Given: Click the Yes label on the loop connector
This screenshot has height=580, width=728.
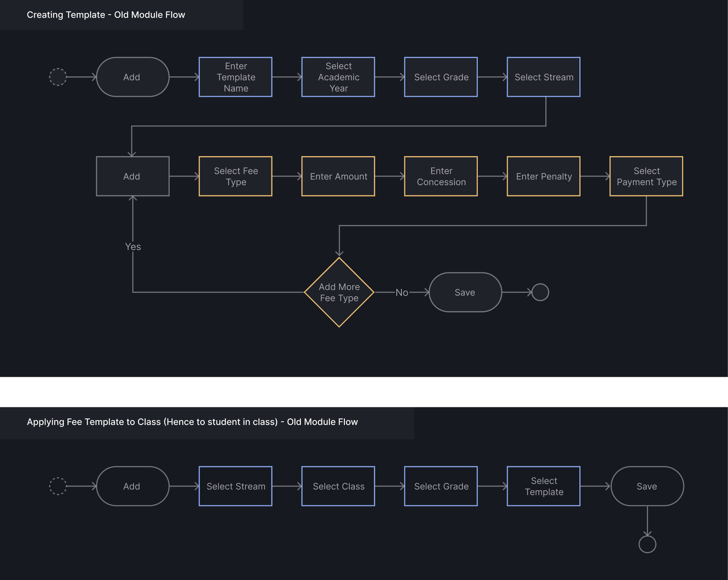Looking at the screenshot, I should [133, 247].
